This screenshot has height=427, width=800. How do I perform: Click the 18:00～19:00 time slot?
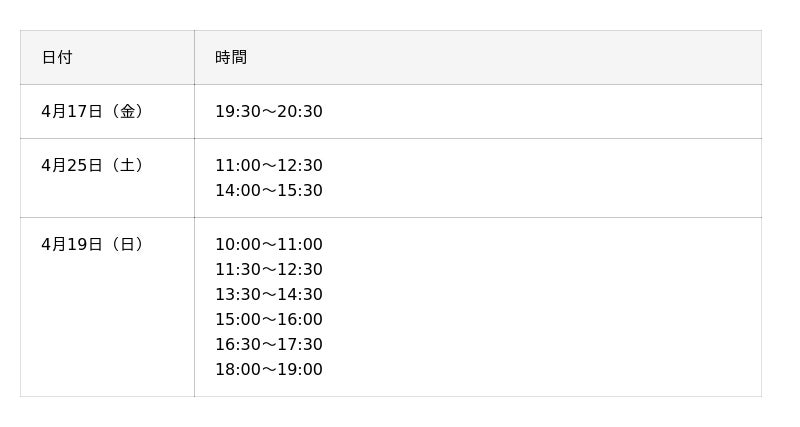[x=268, y=369]
